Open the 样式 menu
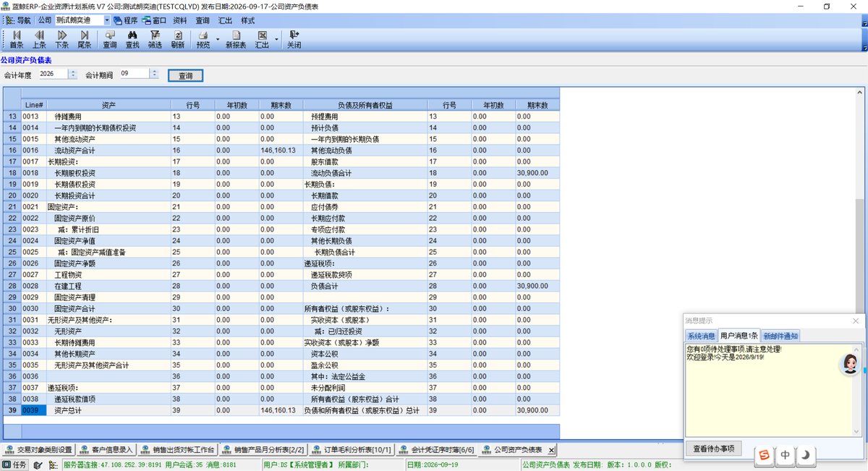This screenshot has width=868, height=471. point(248,21)
